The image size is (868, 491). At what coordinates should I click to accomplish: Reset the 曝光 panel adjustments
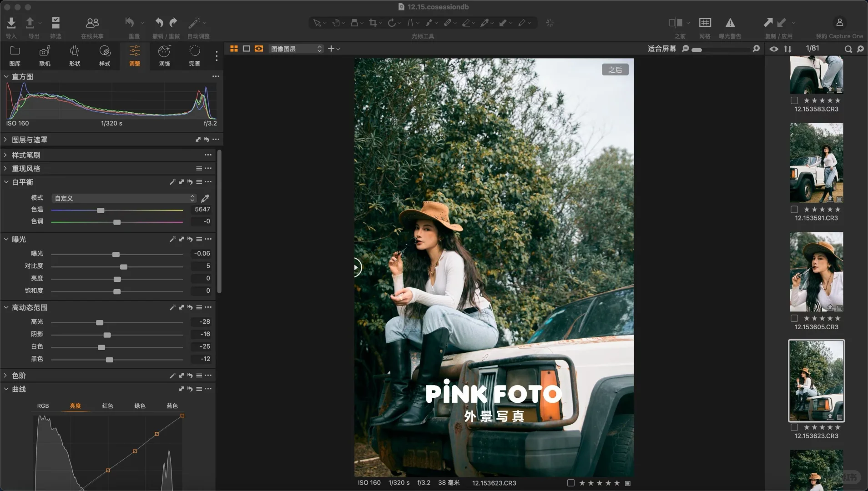pyautogui.click(x=190, y=239)
